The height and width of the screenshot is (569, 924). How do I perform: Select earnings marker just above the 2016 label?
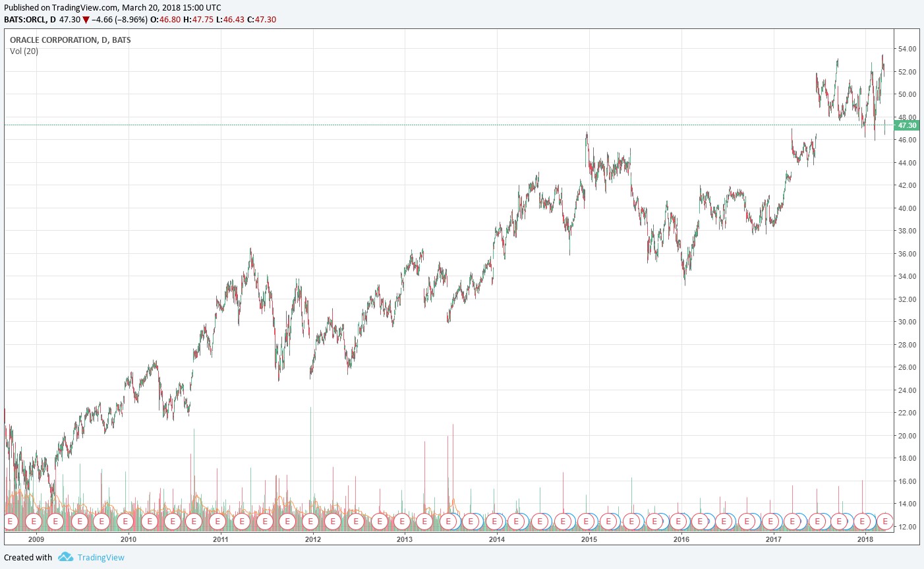pos(678,521)
